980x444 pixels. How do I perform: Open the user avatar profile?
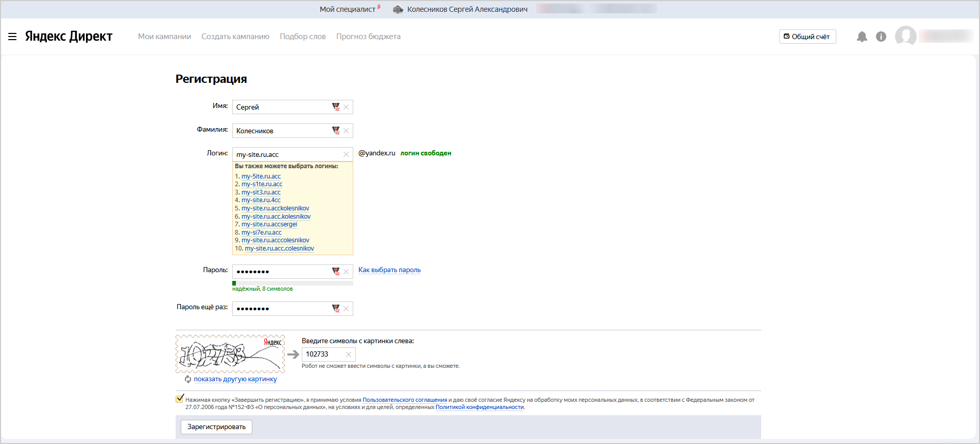(x=906, y=36)
